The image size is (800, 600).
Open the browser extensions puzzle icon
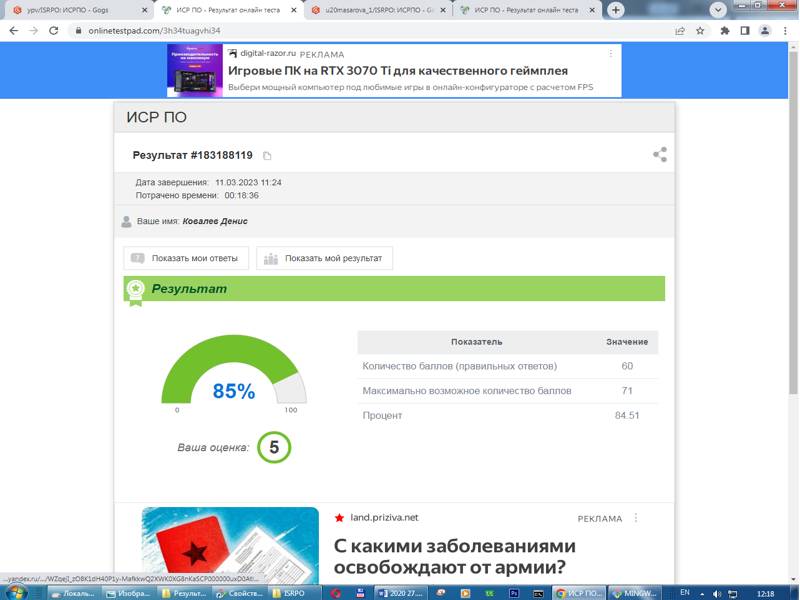(723, 31)
